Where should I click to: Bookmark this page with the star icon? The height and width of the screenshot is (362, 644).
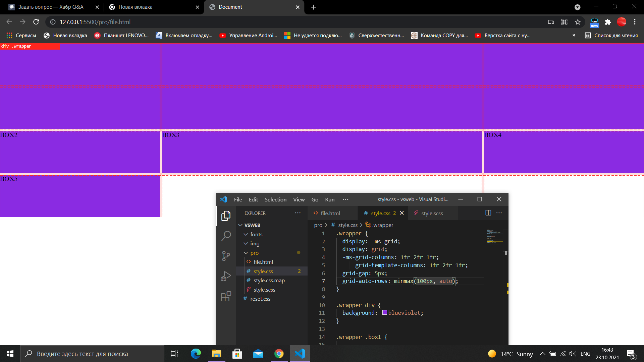click(578, 22)
